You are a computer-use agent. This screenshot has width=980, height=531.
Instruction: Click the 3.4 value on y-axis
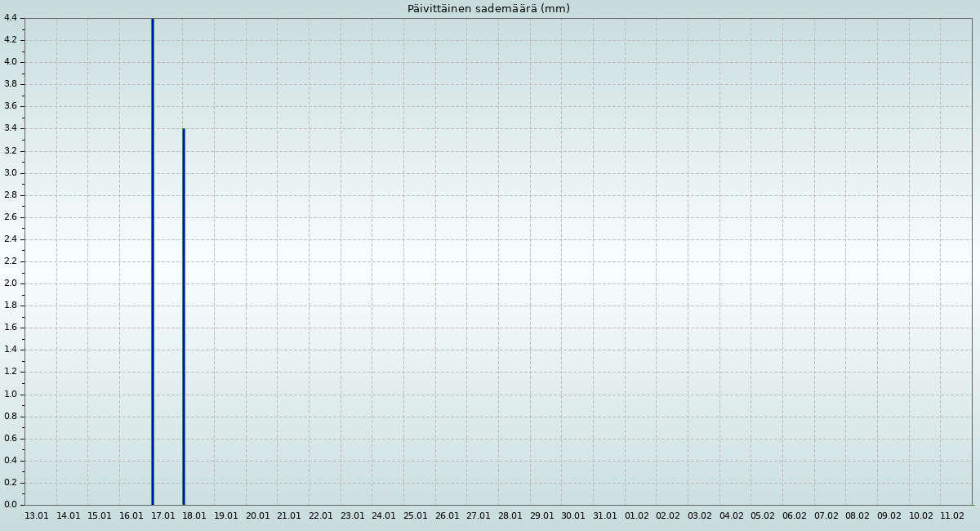click(10, 128)
